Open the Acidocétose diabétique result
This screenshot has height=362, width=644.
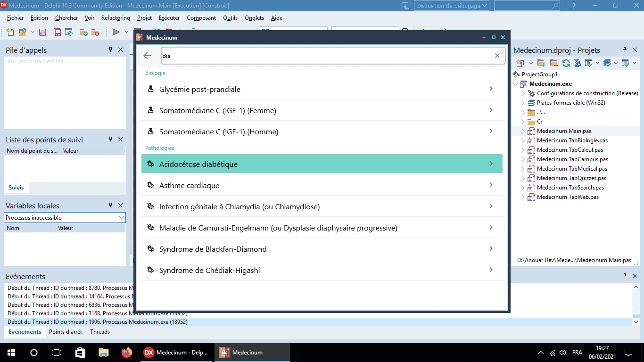[x=322, y=164]
